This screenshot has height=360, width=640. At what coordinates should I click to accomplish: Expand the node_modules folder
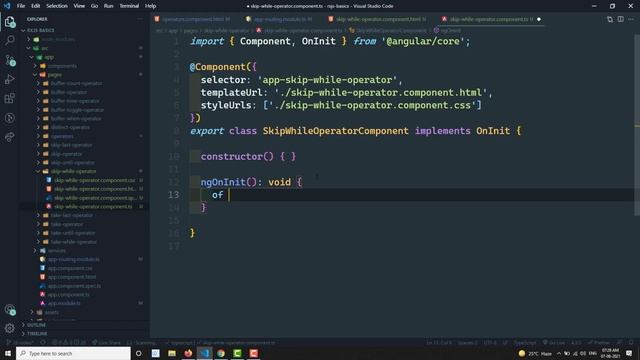coord(84,39)
